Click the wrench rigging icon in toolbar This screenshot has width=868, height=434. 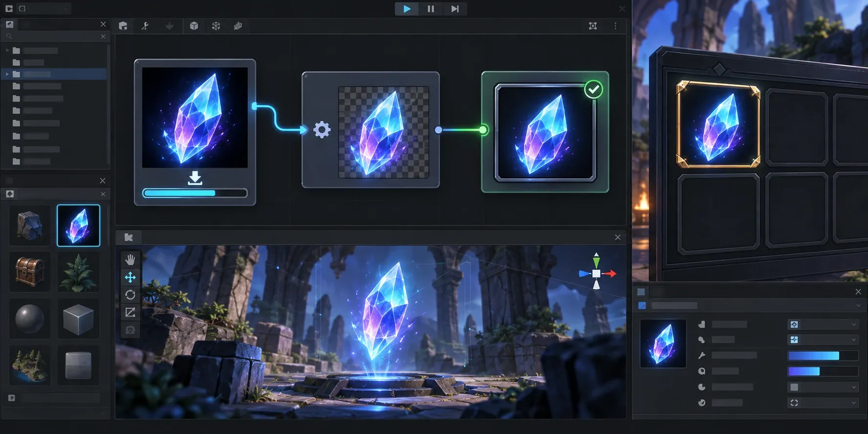145,26
